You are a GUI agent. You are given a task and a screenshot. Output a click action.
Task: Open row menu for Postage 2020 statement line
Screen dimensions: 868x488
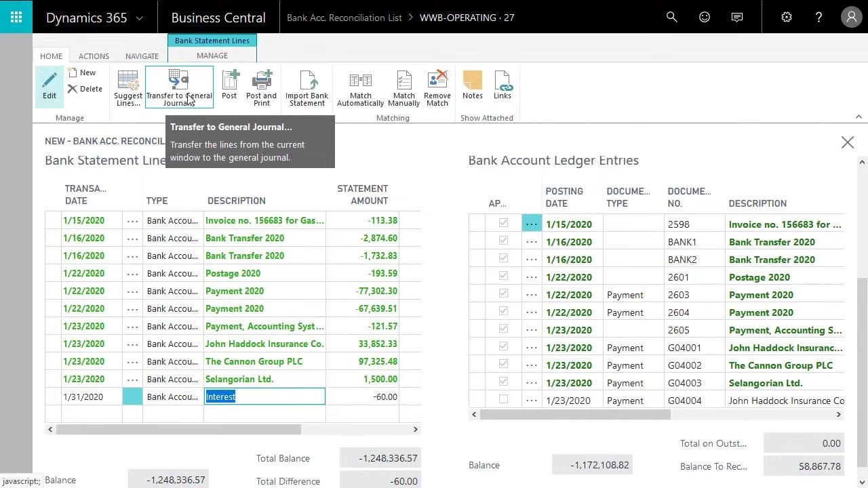(x=132, y=273)
